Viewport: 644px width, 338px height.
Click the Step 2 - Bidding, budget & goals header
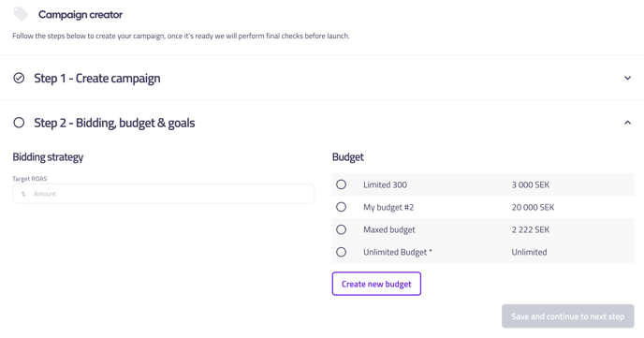point(114,123)
